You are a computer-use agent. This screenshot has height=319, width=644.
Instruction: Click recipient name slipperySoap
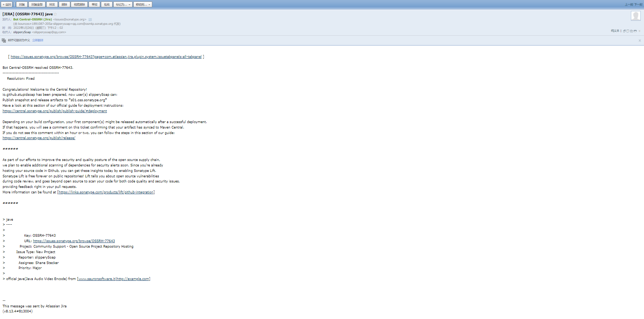click(22, 32)
